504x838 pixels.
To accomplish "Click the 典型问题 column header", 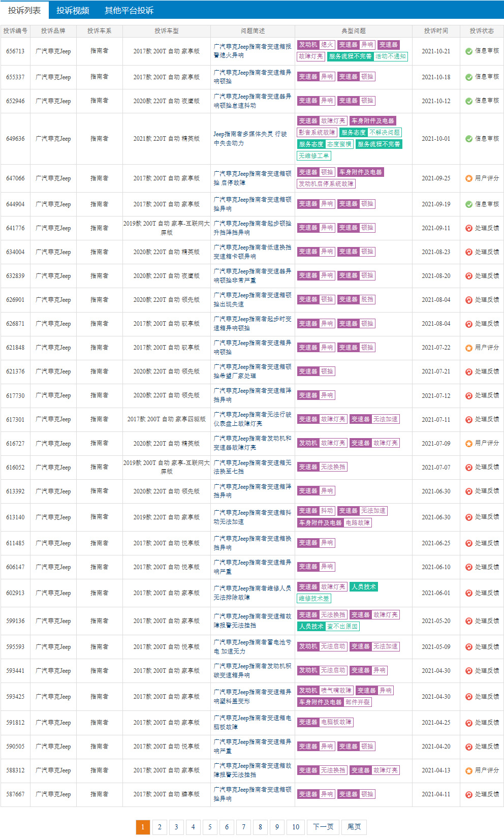I will pos(354,31).
